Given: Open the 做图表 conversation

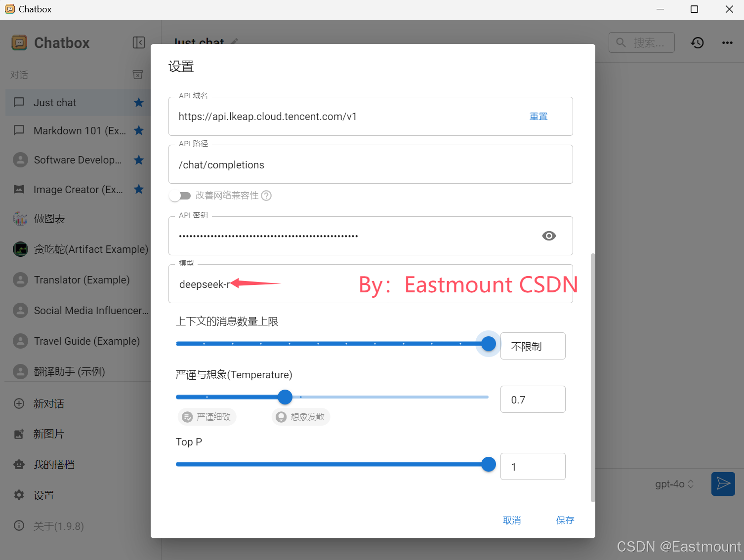Looking at the screenshot, I should pos(78,218).
